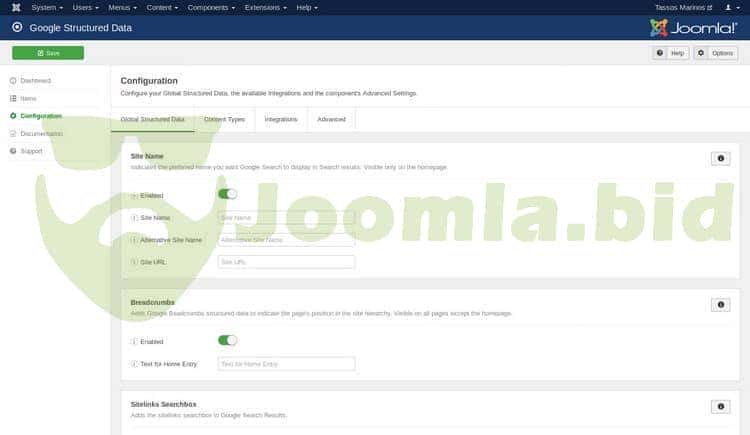Open Items in sidebar
Screen dimensions: 750x435
point(28,98)
